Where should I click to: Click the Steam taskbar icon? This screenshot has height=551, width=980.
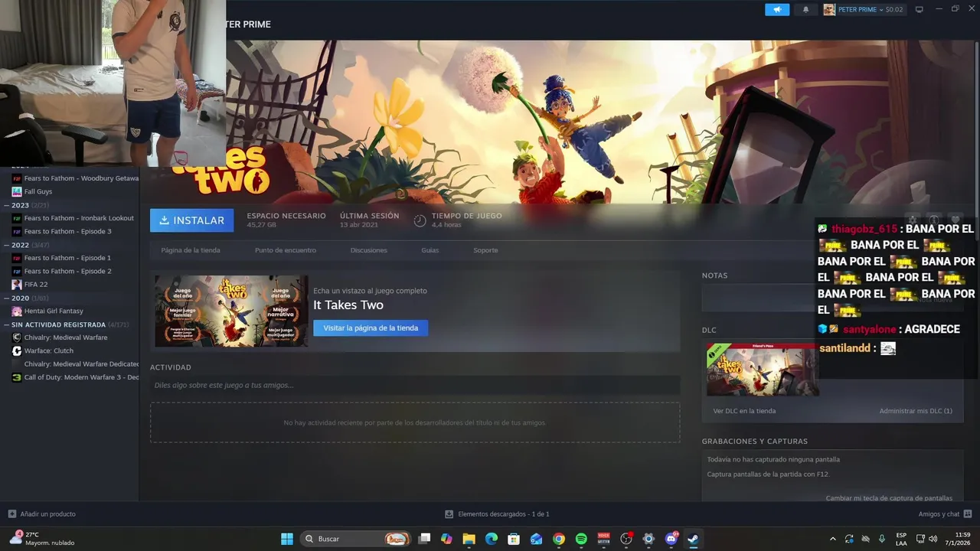[x=694, y=539]
